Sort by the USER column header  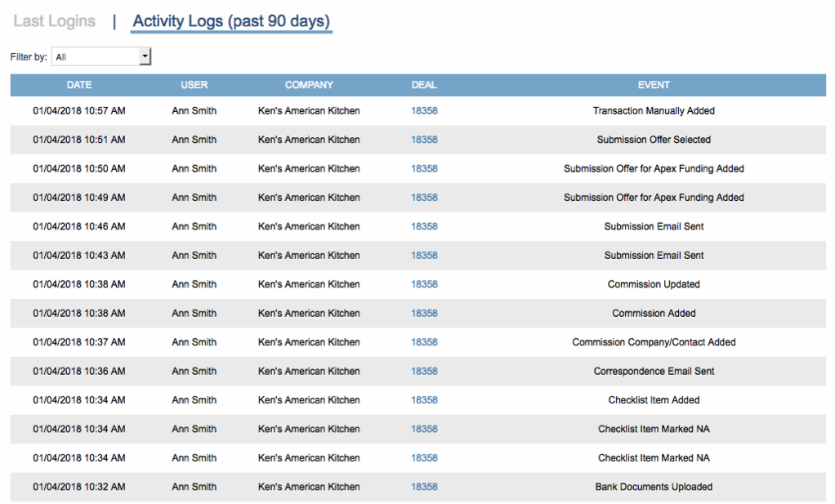pos(194,85)
